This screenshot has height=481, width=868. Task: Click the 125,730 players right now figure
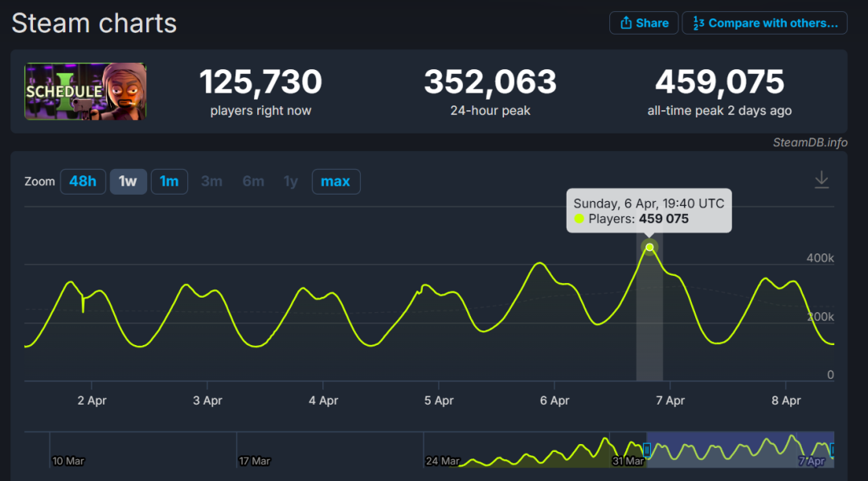[260, 82]
